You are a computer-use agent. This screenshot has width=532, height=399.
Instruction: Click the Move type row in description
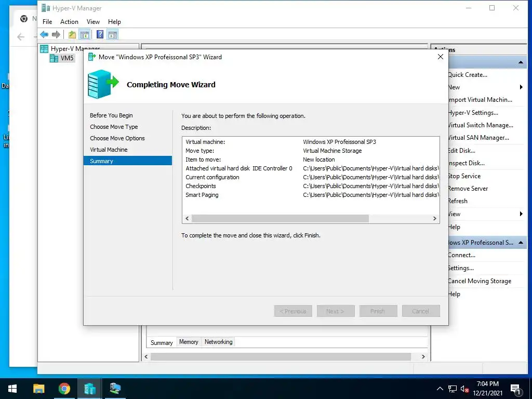311,151
